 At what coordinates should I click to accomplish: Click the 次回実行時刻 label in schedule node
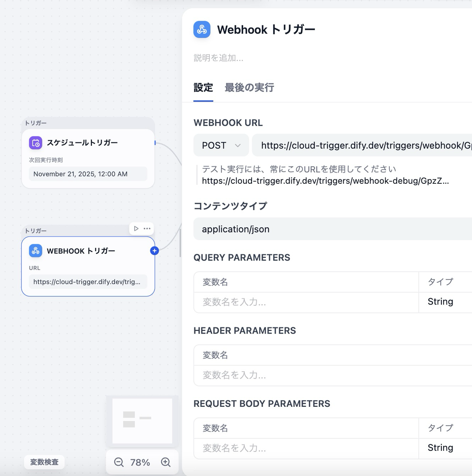46,160
